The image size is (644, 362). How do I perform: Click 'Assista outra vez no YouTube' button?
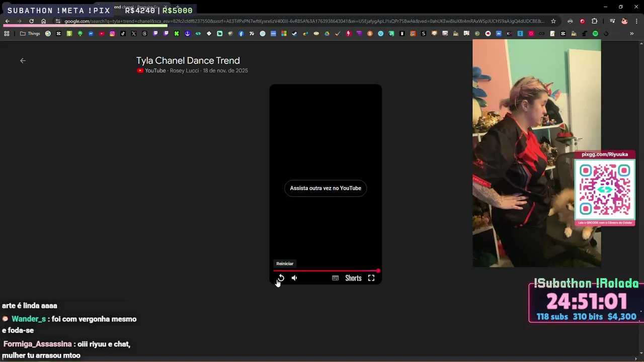pyautogui.click(x=326, y=188)
